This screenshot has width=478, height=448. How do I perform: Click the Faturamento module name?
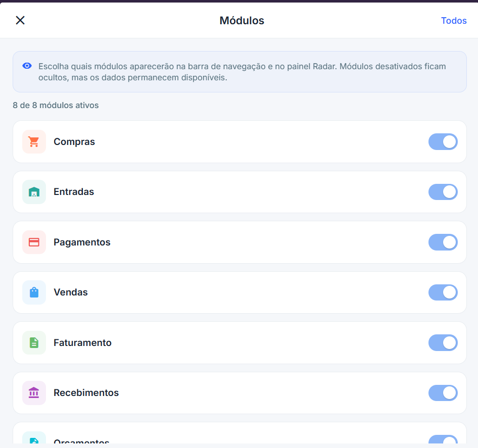(82, 343)
